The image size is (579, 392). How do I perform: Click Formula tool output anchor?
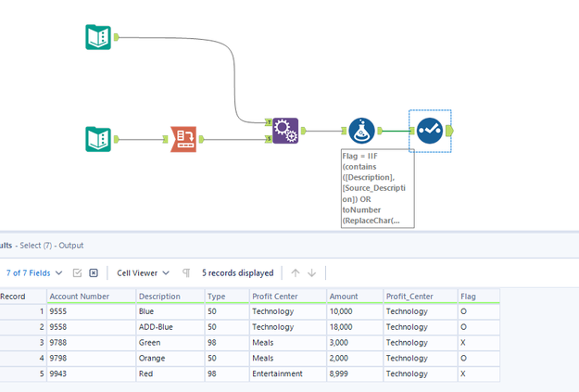[x=380, y=131]
